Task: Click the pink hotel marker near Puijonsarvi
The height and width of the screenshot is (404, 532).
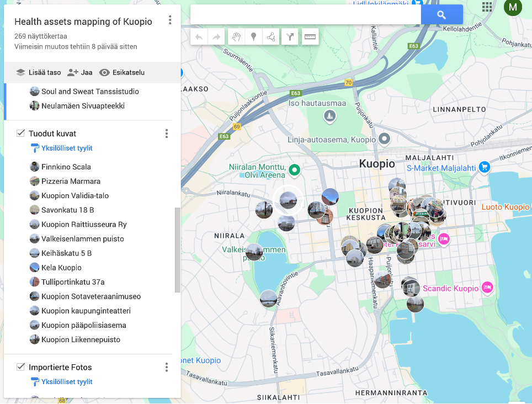Action: click(444, 239)
